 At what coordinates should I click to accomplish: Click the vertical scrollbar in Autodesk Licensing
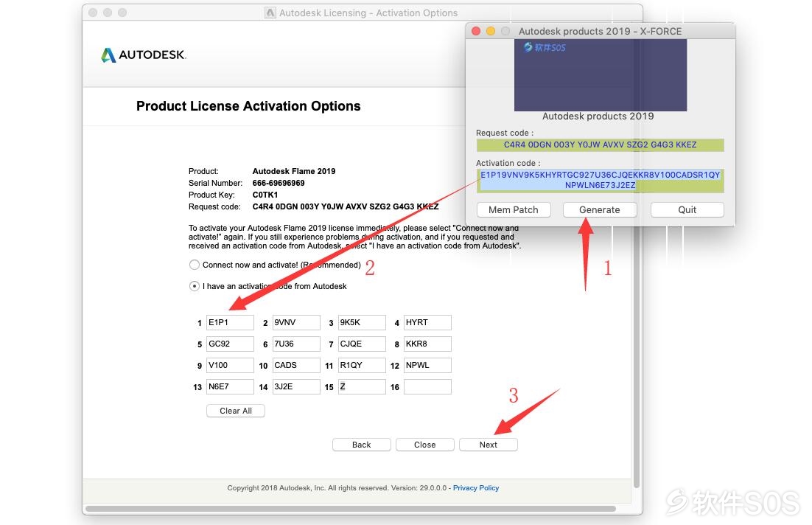637,358
